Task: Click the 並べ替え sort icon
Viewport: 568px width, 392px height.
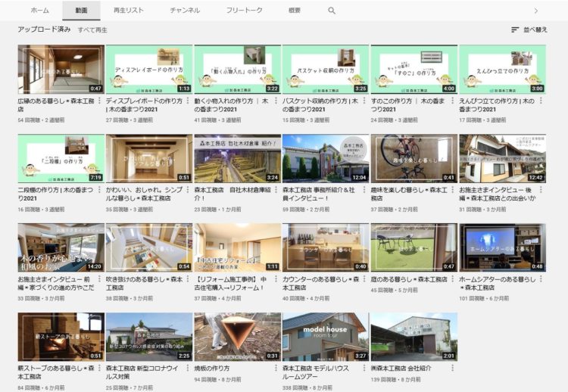Action: 515,30
